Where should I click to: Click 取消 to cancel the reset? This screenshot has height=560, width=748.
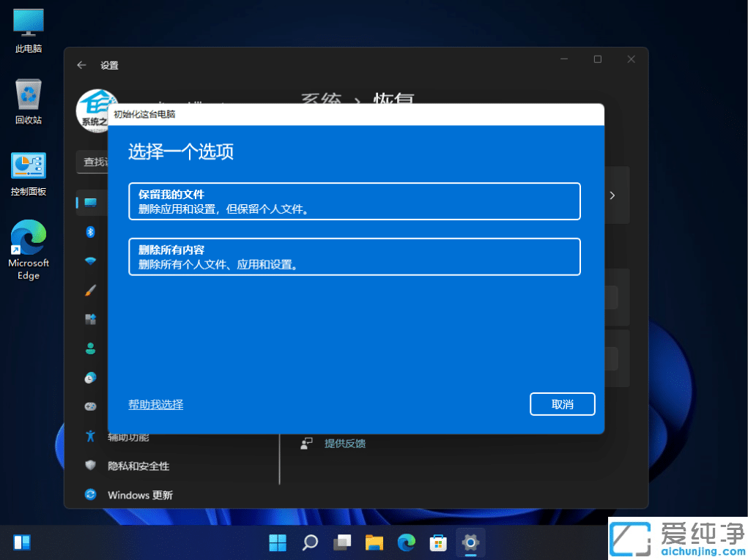tap(562, 403)
